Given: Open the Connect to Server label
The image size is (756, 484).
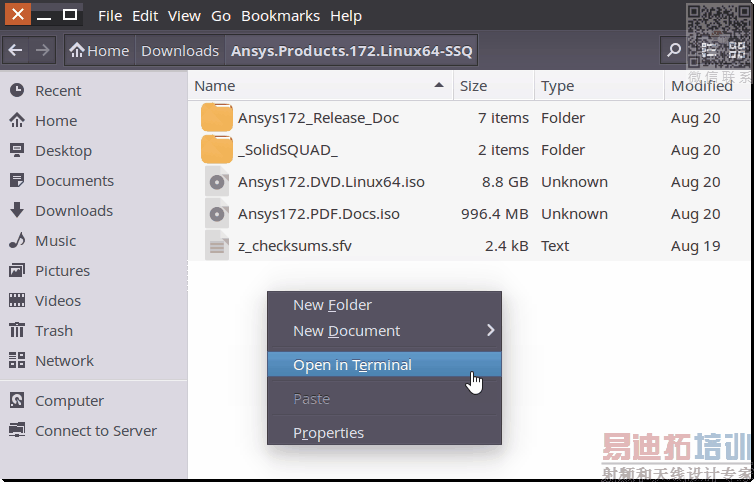Looking at the screenshot, I should pyautogui.click(x=96, y=430).
